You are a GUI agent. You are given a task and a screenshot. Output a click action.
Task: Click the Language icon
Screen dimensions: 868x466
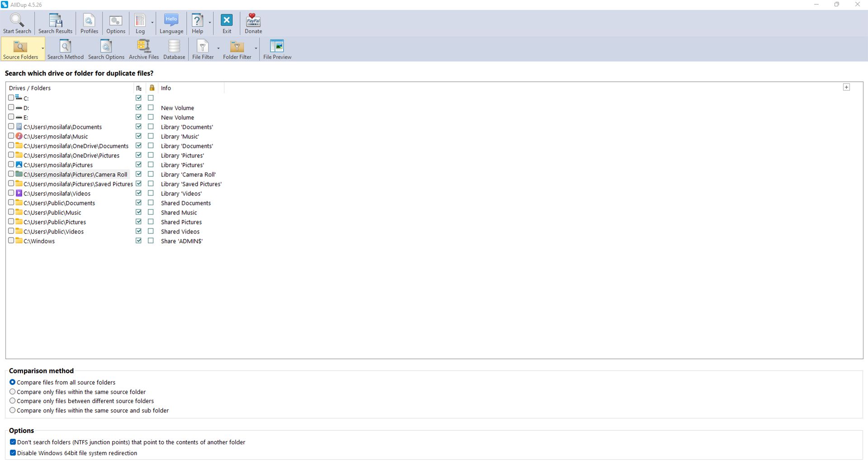[171, 24]
